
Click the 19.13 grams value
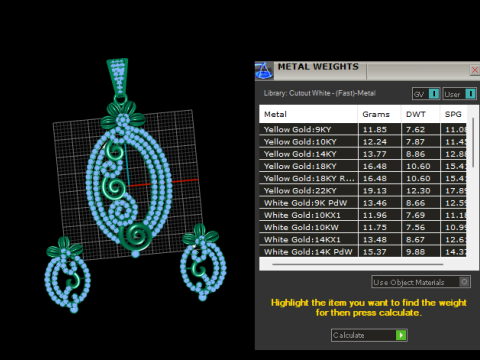[x=375, y=191]
